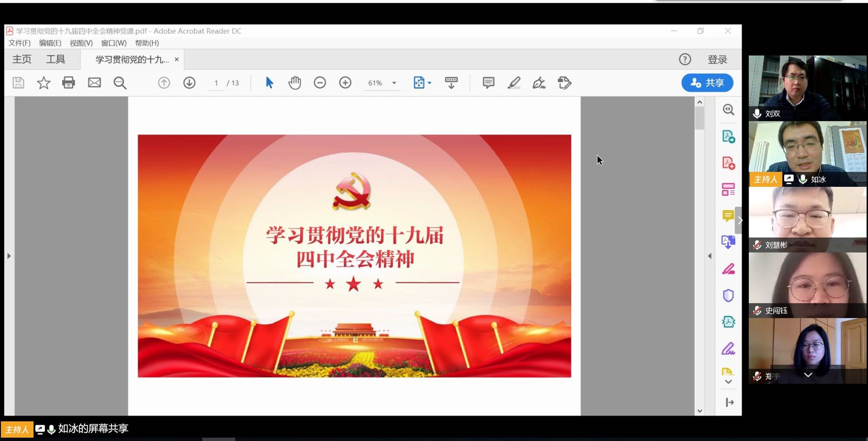Click the Zoom in plus icon
868x441 pixels.
coord(345,83)
